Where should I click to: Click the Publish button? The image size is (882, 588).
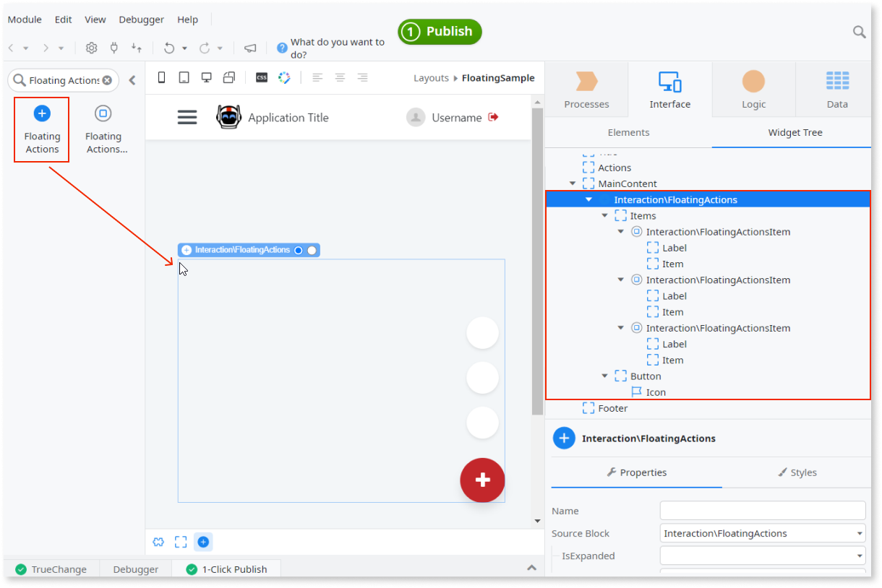[x=440, y=32]
